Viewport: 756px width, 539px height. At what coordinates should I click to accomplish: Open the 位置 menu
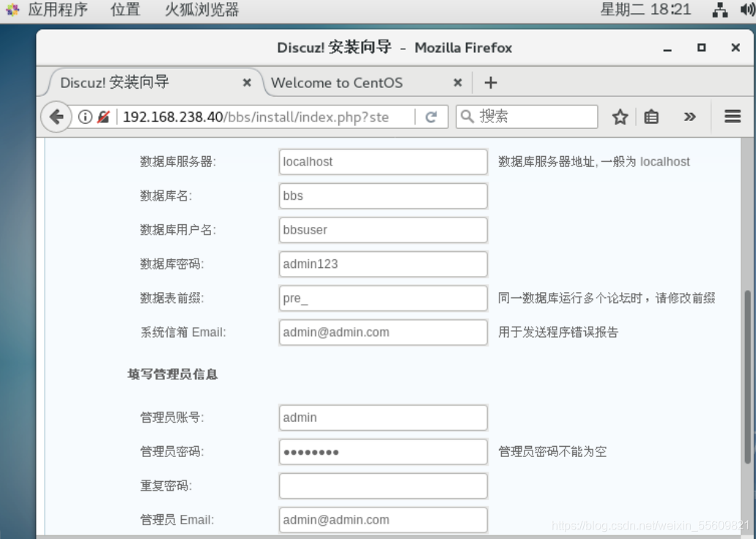tap(125, 10)
